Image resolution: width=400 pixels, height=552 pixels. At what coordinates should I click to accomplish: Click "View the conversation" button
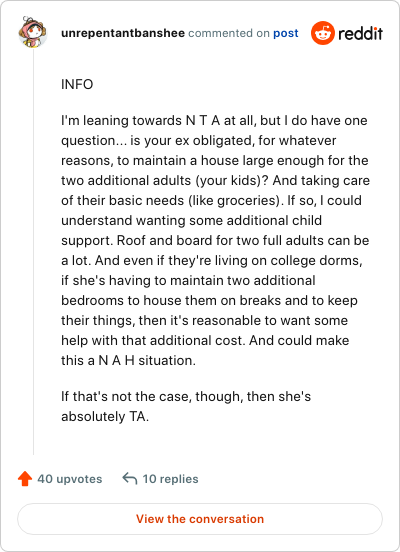pyautogui.click(x=200, y=519)
